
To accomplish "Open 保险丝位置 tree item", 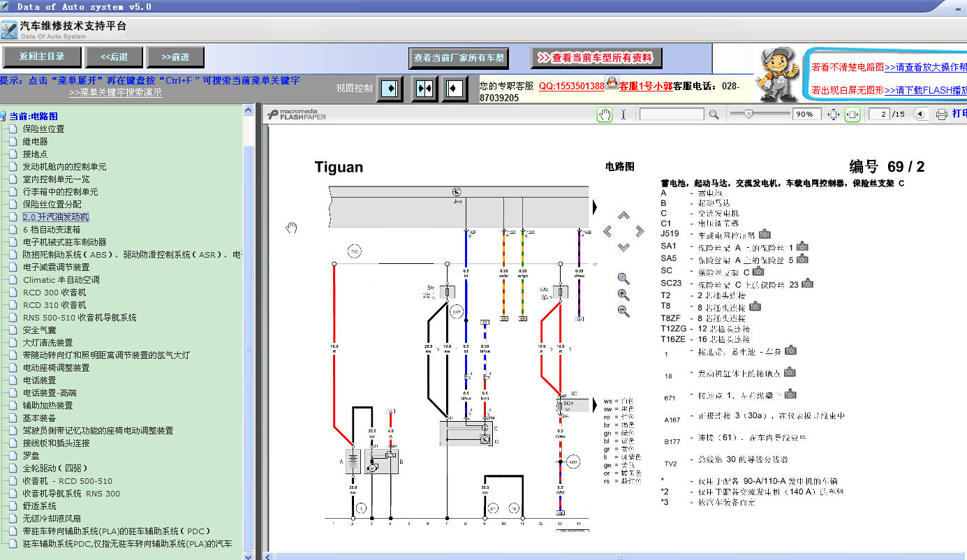I will [x=43, y=129].
